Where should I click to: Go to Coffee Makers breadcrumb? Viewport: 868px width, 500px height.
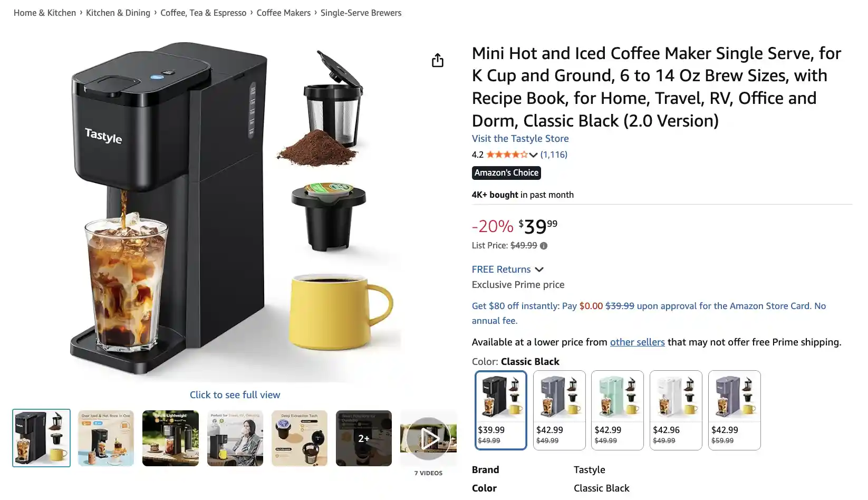[283, 13]
